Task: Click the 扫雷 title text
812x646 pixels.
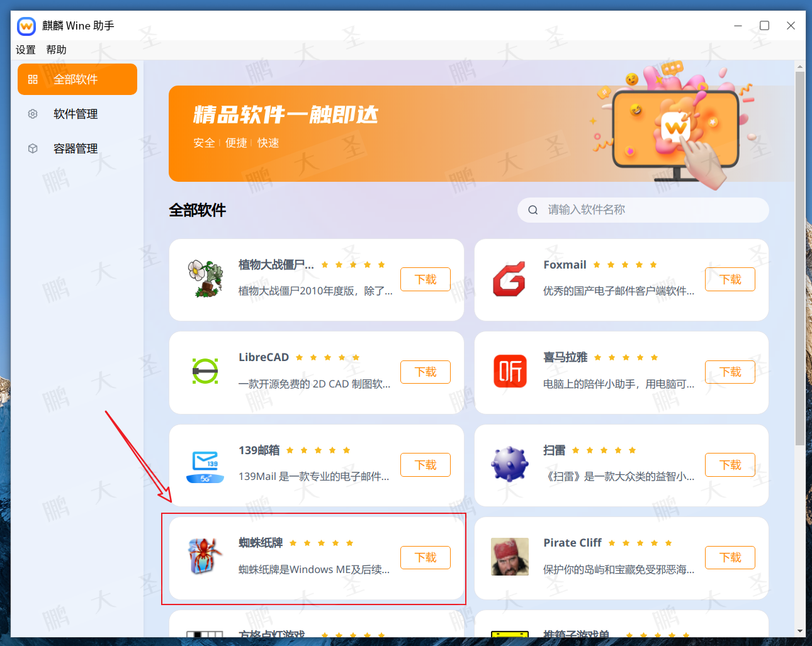Action: point(554,450)
